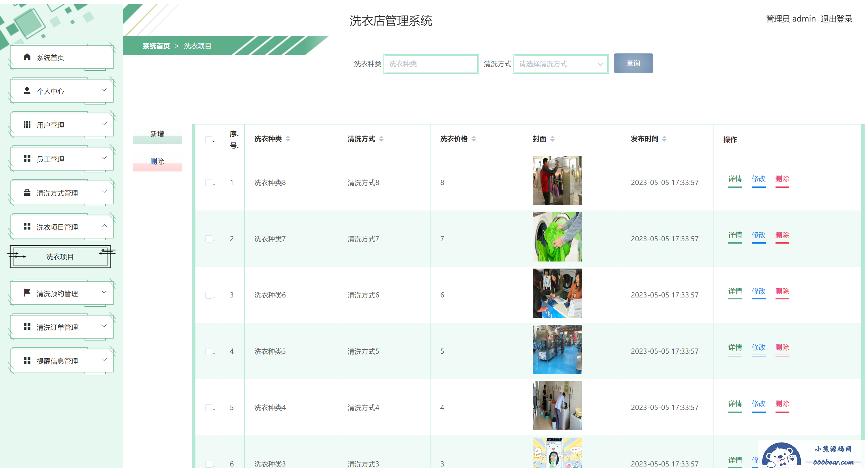Viewport: 868px width, 468px height.
Task: Click the tiles icon beside 清洗订单管理
Action: (x=27, y=326)
